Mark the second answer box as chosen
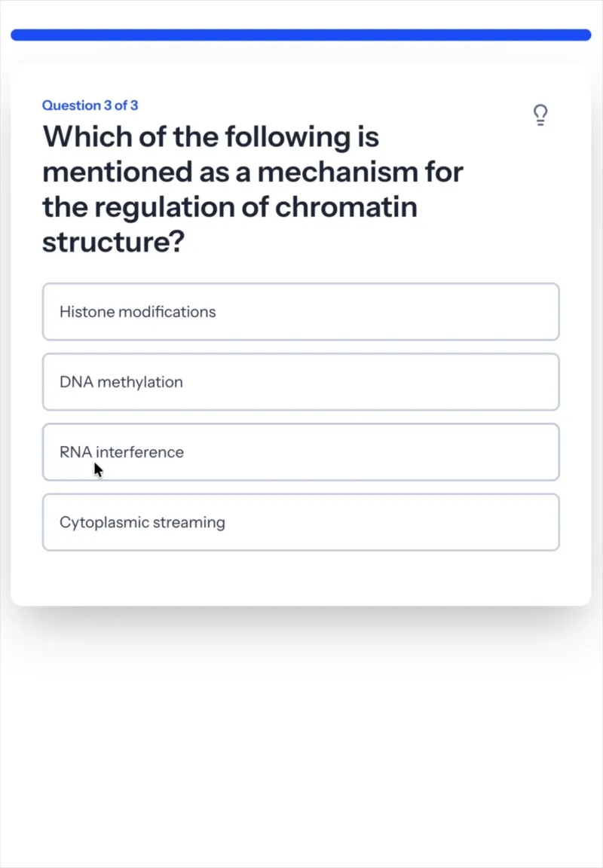This screenshot has width=603, height=868. (301, 382)
